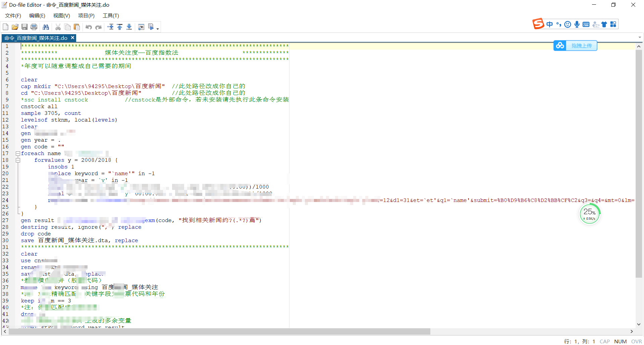The height and width of the screenshot is (345, 644).
Task: Print the do-file
Action: tap(34, 27)
